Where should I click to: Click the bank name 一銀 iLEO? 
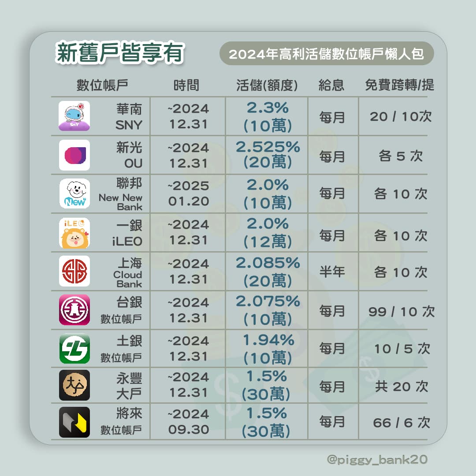point(127,233)
